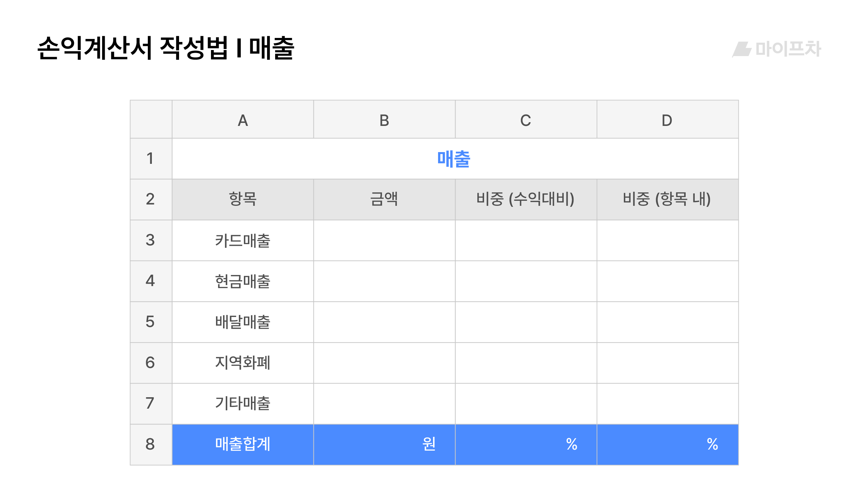Click the column C header
Viewport: 860px width, 504px height.
pos(525,120)
